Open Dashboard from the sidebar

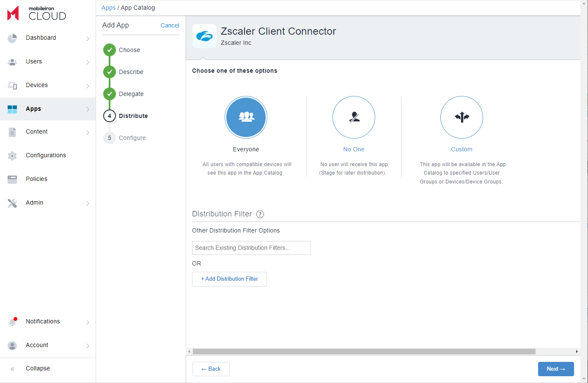tap(13, 38)
